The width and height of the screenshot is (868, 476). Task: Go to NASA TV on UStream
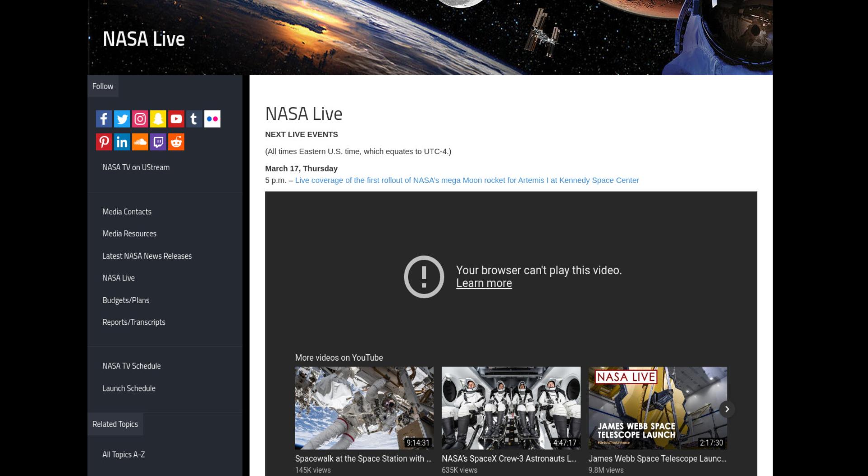[136, 167]
